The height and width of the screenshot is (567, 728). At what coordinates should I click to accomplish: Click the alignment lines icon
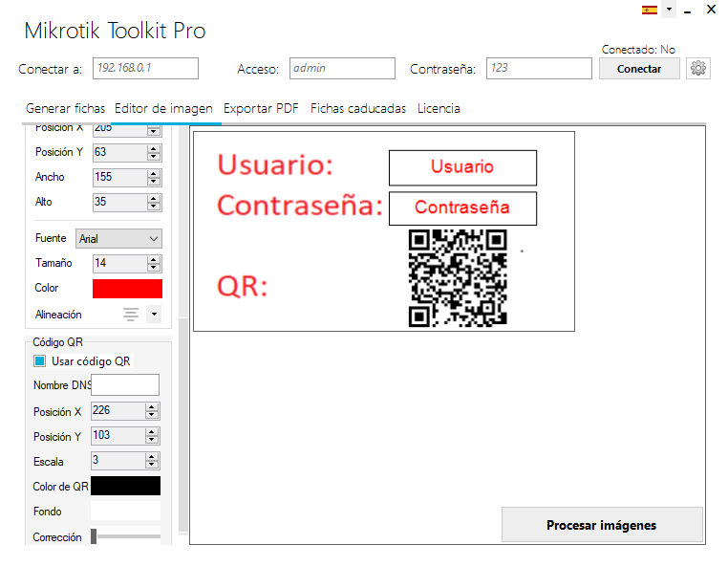(x=131, y=315)
